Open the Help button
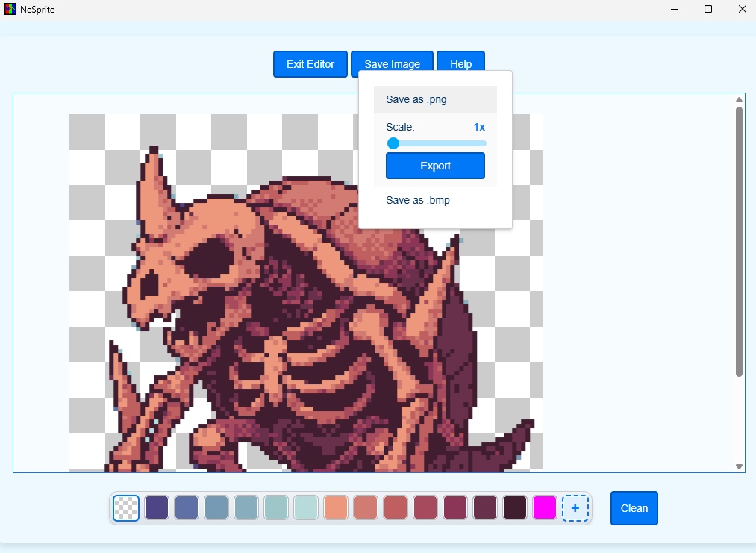 point(460,64)
